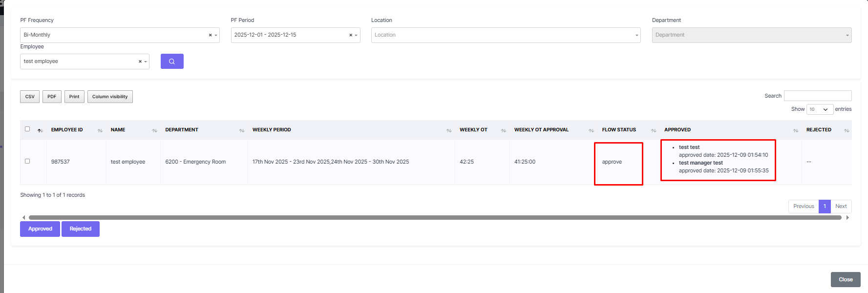Click the horizontal table scrollbar

(x=435, y=218)
